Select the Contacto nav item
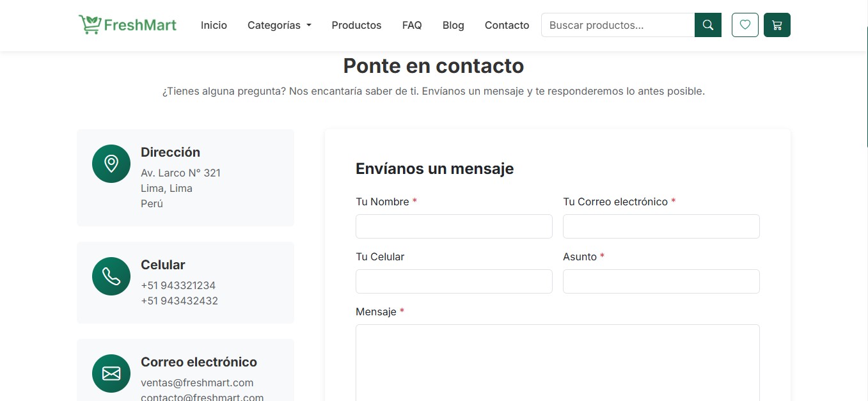 (x=507, y=25)
